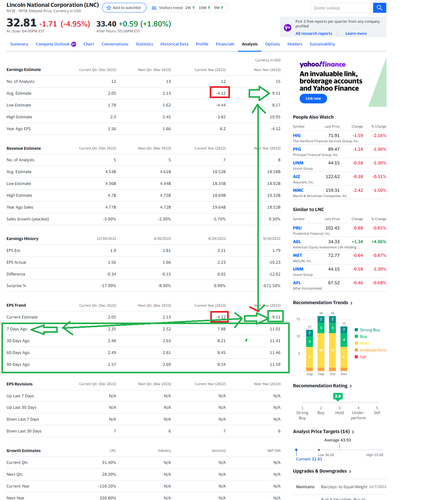Image resolution: width=439 pixels, height=500 pixels.
Task: Switch to the Company Outlook tab
Action: click(53, 44)
